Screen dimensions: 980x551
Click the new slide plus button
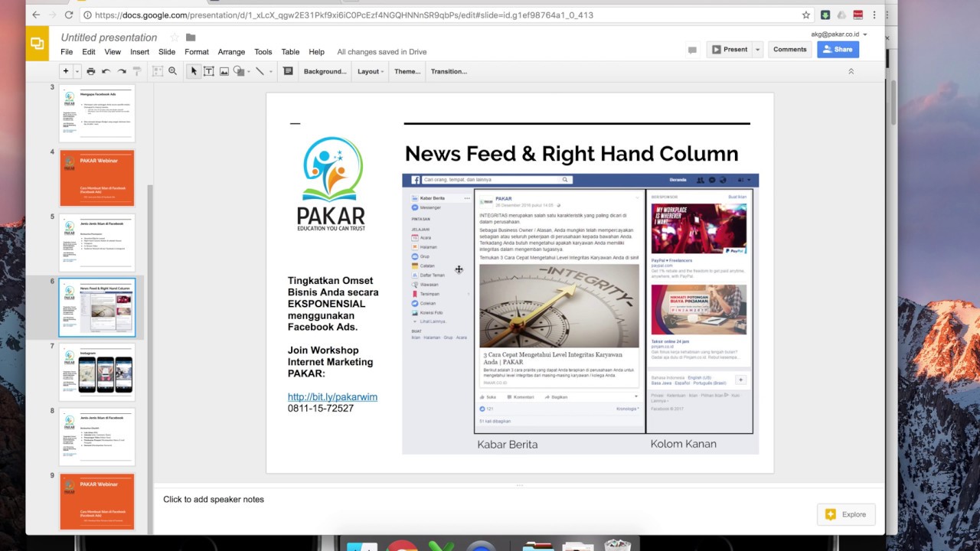tap(66, 71)
